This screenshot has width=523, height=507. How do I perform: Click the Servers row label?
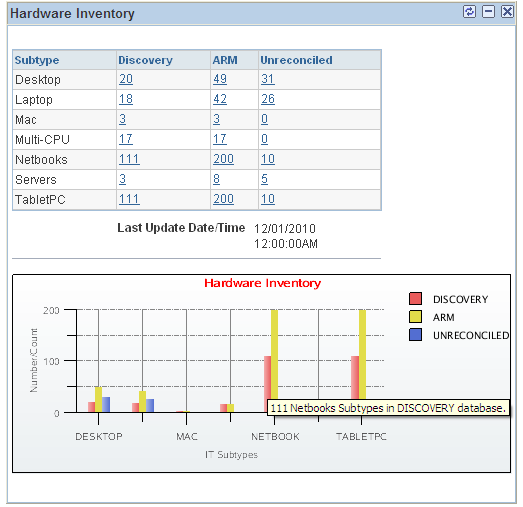tap(36, 179)
